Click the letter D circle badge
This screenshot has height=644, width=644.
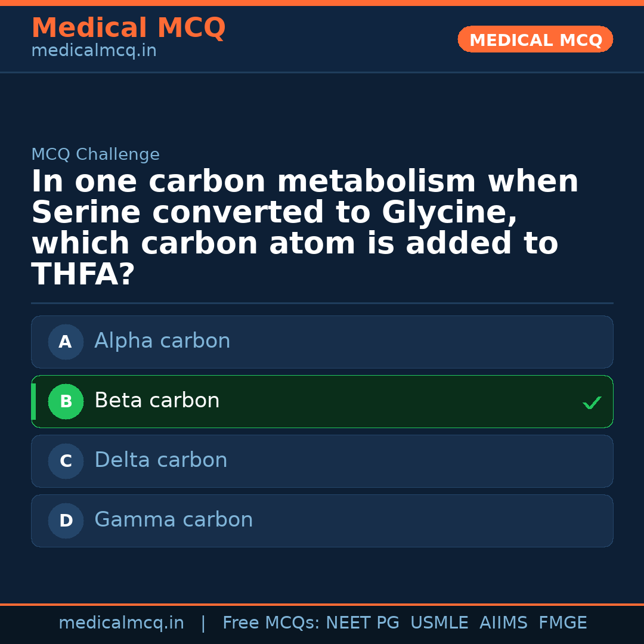point(66,521)
